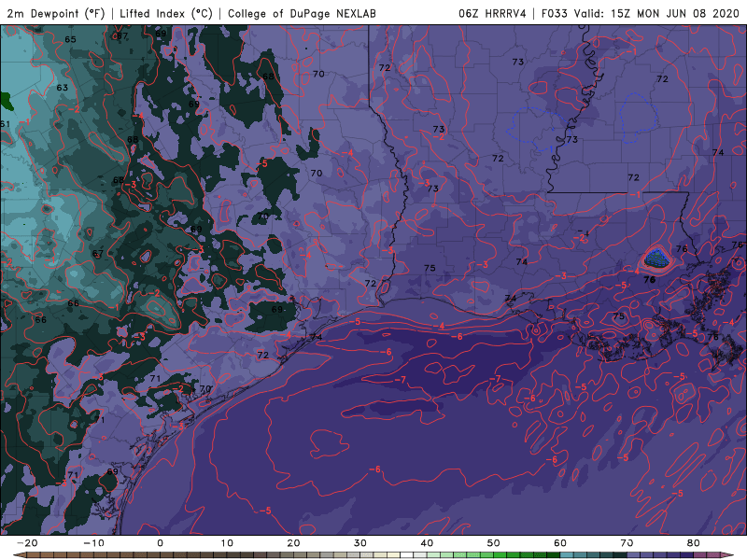Click the '30' legend tick label
Viewport: 747px width, 560px height.
point(360,543)
